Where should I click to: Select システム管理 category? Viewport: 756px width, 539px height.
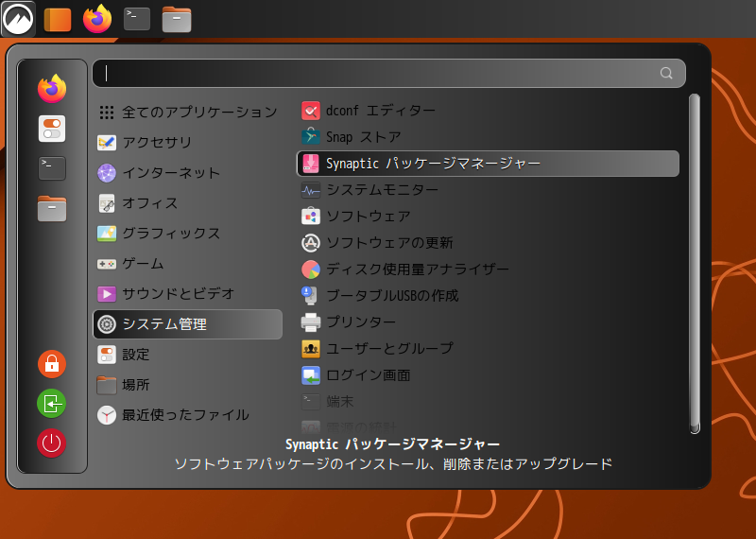pyautogui.click(x=187, y=324)
